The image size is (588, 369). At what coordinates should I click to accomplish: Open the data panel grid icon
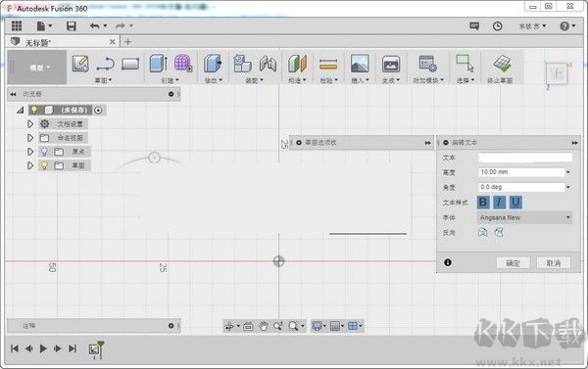pos(17,25)
